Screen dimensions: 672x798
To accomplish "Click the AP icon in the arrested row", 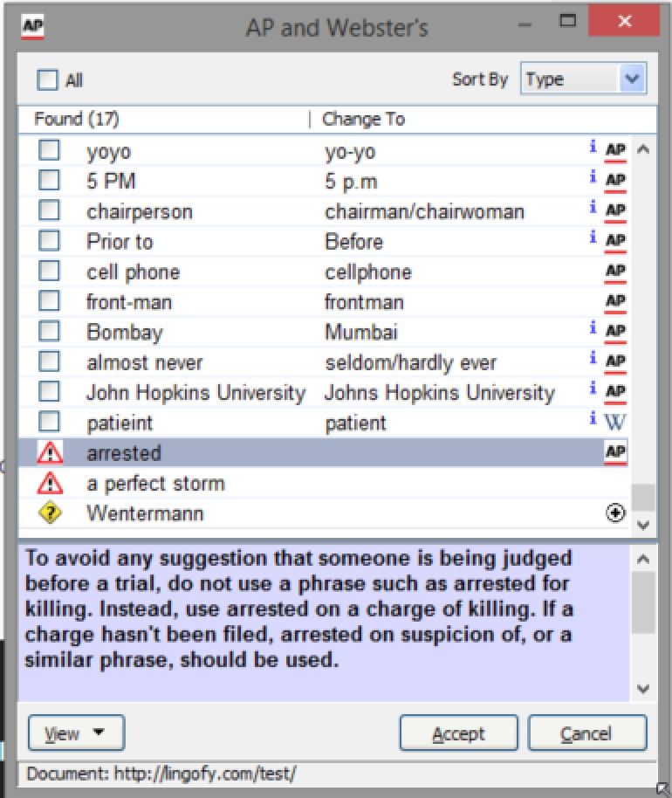I will (x=615, y=453).
